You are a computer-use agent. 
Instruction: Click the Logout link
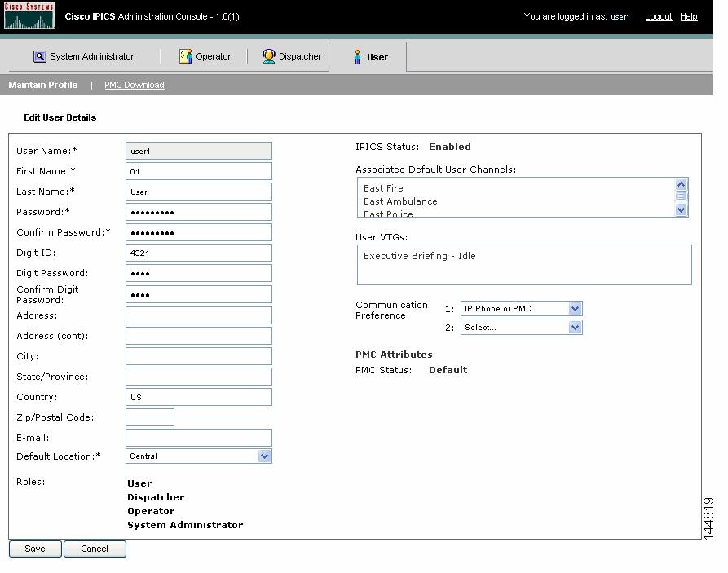coord(659,17)
